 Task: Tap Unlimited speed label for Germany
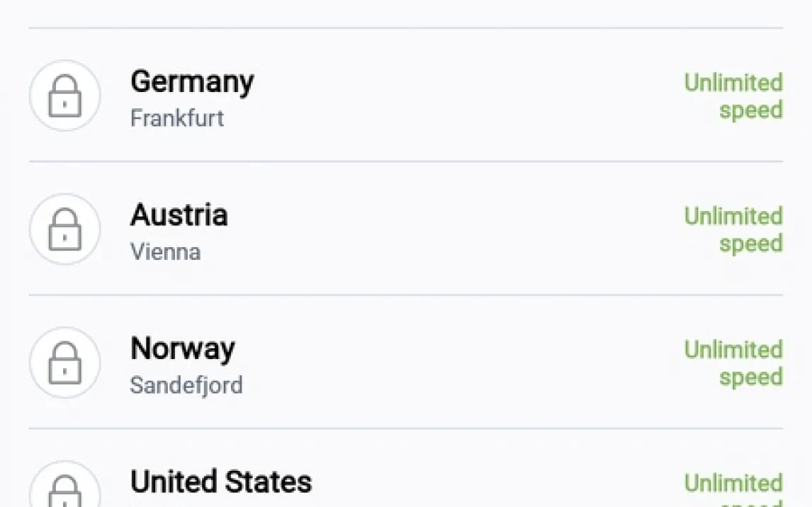[x=733, y=96]
